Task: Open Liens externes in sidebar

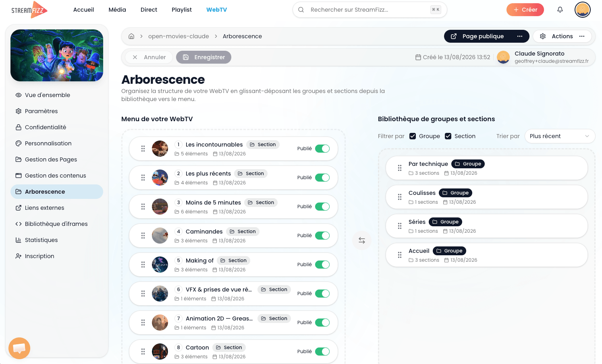Action: coord(57,208)
